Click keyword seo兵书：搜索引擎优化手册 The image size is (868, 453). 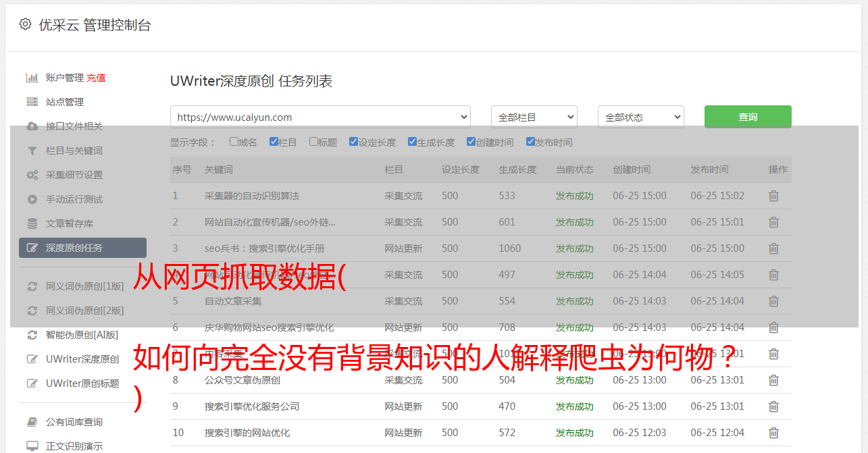(x=265, y=248)
